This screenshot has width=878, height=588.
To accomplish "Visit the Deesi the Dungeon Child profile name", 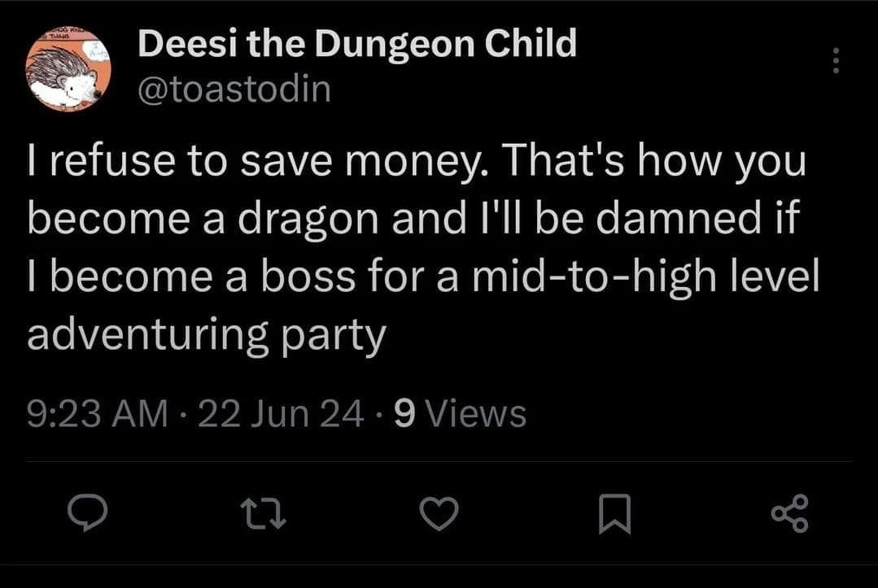I will pyautogui.click(x=356, y=43).
